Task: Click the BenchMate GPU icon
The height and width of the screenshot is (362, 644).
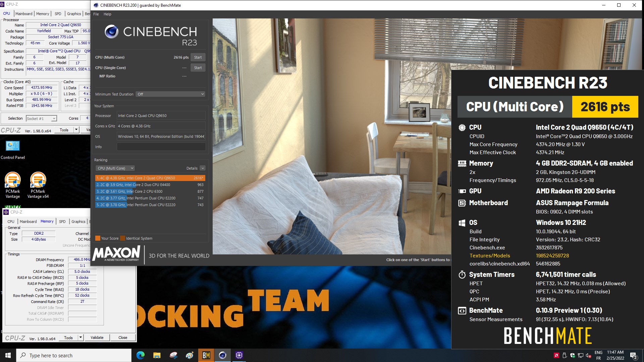Action: 462,191
